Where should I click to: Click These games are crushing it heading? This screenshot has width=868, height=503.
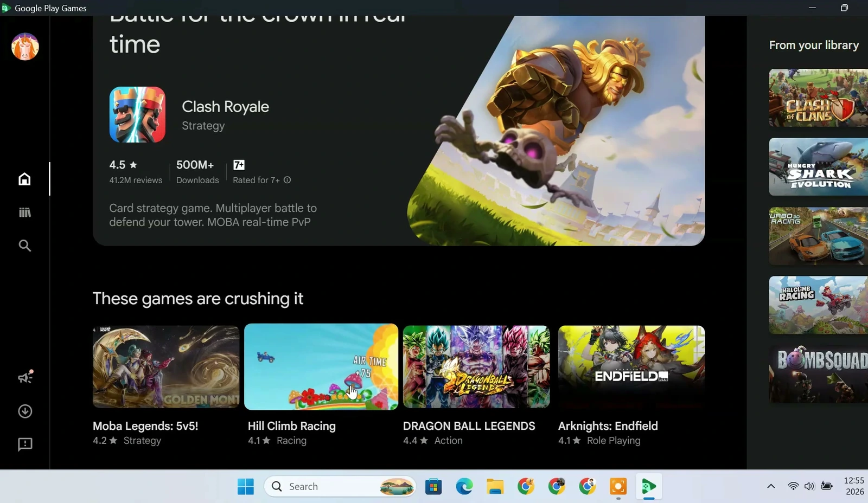[x=198, y=299]
